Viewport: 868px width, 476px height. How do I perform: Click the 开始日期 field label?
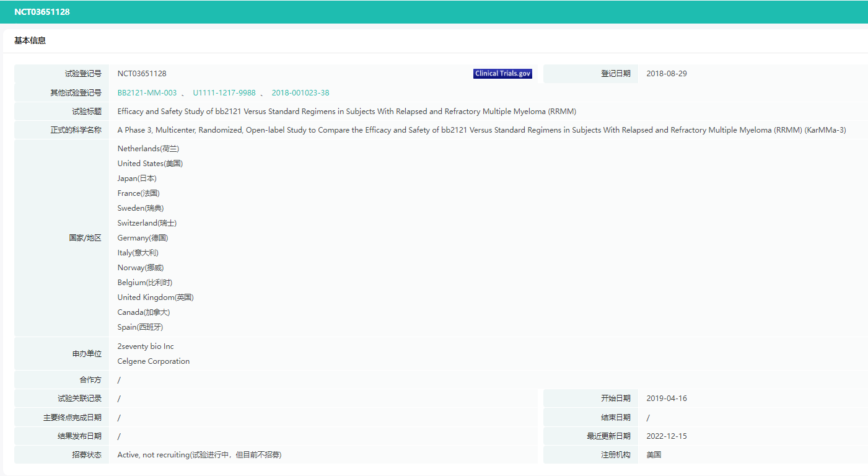[x=616, y=399]
